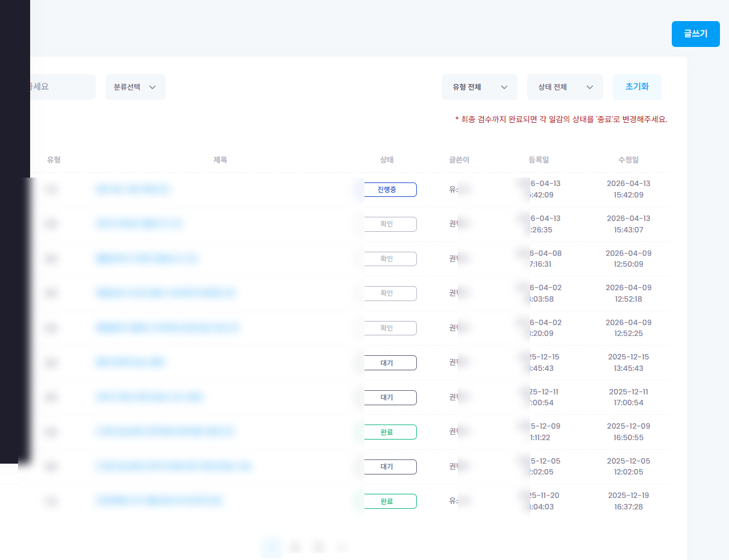Click the 제목 column header
729x560 pixels.
(221, 160)
